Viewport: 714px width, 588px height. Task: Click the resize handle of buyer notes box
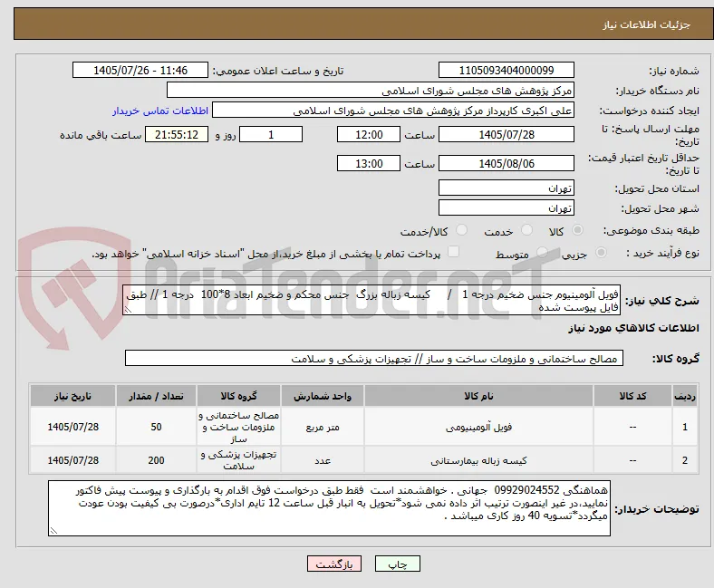click(x=53, y=531)
